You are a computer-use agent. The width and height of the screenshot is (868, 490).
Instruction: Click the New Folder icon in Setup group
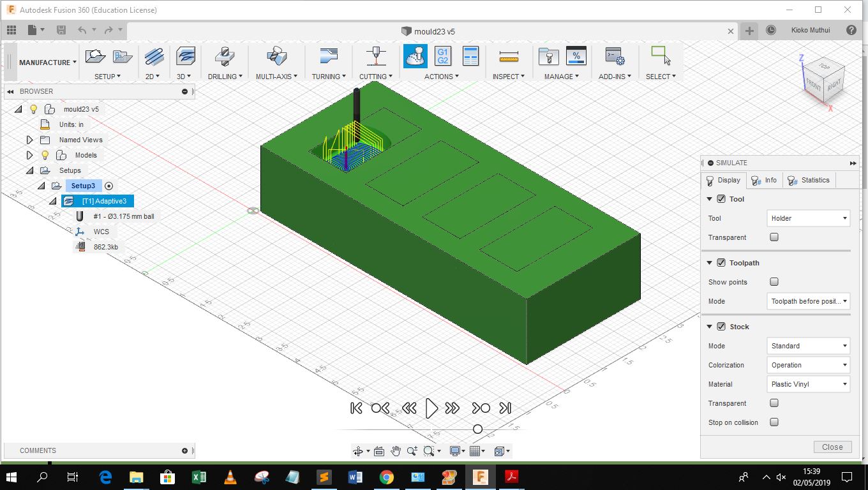[123, 56]
